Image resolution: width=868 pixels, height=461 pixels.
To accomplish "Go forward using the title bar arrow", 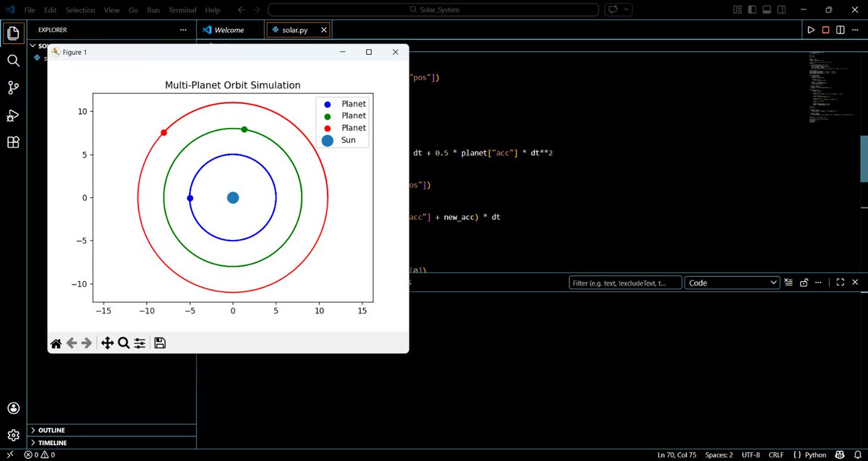I will (x=258, y=10).
